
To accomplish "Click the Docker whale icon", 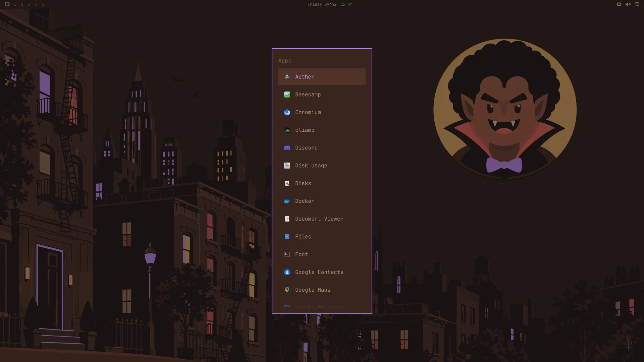I will coord(287,201).
